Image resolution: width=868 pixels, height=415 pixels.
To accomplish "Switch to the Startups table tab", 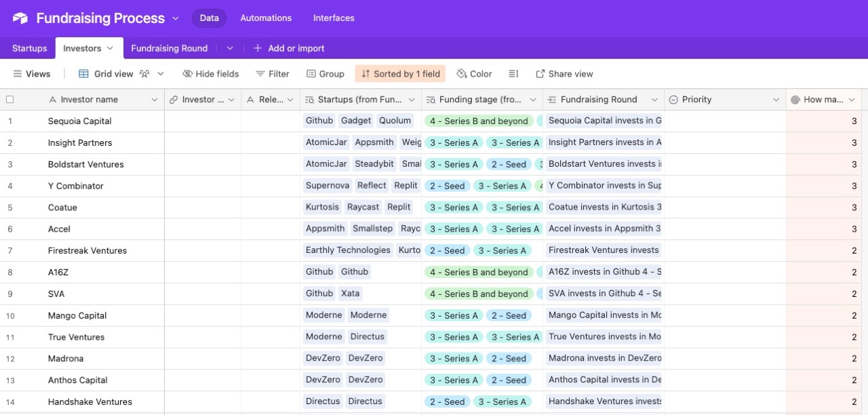I will click(x=29, y=48).
